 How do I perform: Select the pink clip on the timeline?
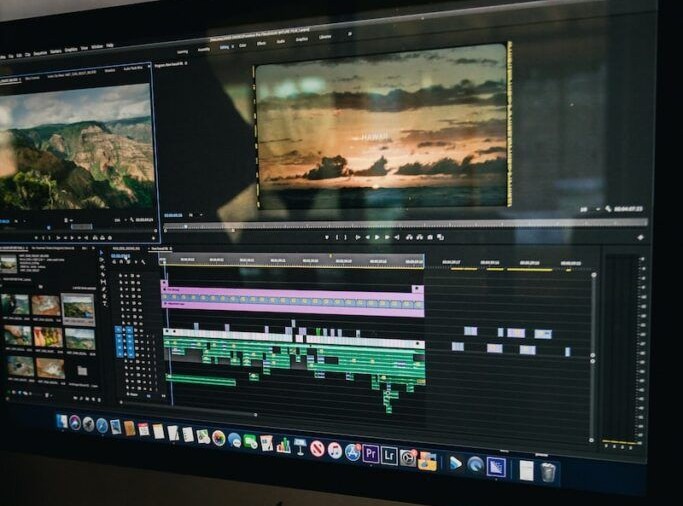coord(292,298)
